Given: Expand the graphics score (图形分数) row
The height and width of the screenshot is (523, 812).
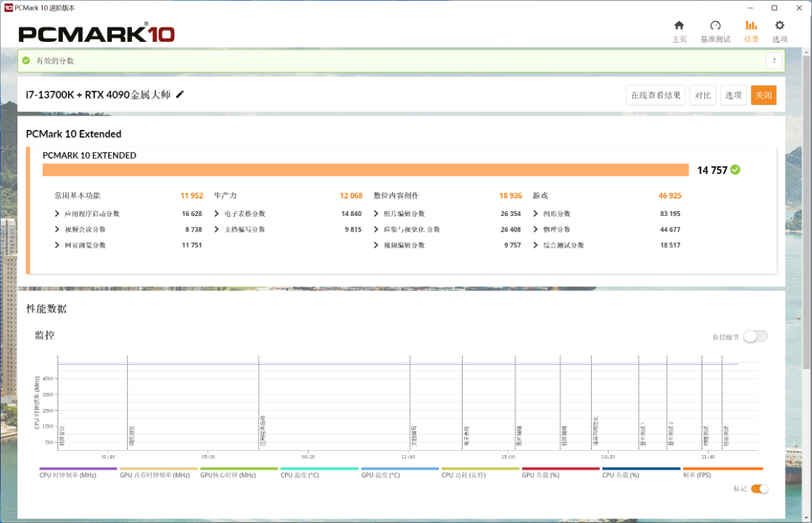Looking at the screenshot, I should [x=536, y=214].
